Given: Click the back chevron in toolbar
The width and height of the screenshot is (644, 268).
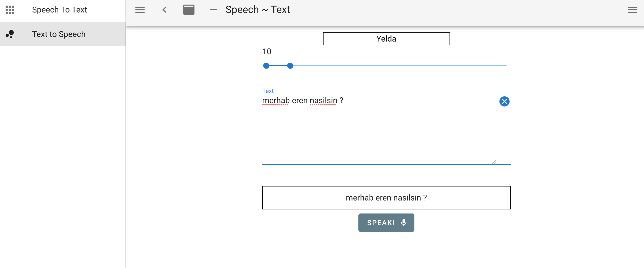Looking at the screenshot, I should coord(164,10).
